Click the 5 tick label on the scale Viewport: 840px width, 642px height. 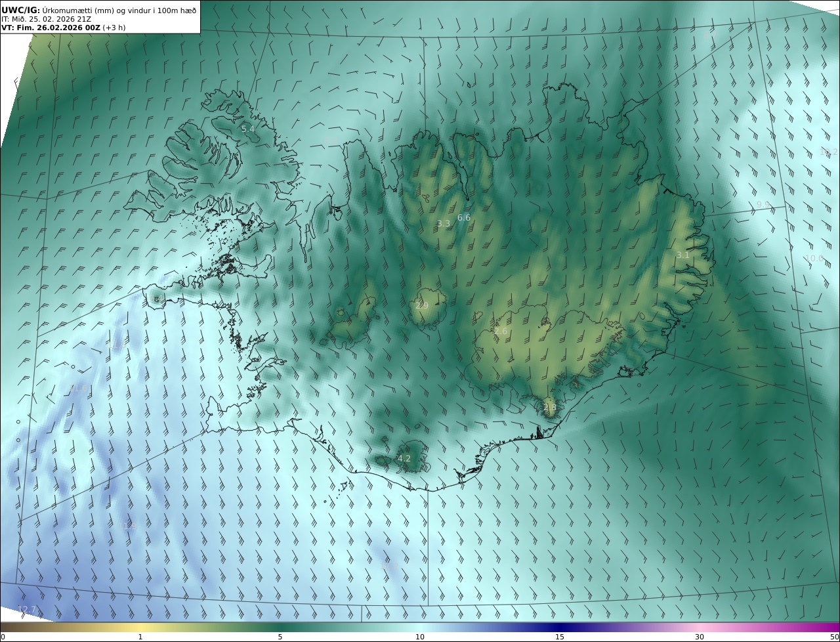tap(280, 637)
